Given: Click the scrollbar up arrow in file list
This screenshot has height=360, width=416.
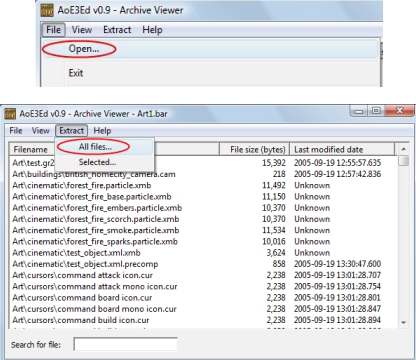Looking at the screenshot, I should click(x=403, y=149).
